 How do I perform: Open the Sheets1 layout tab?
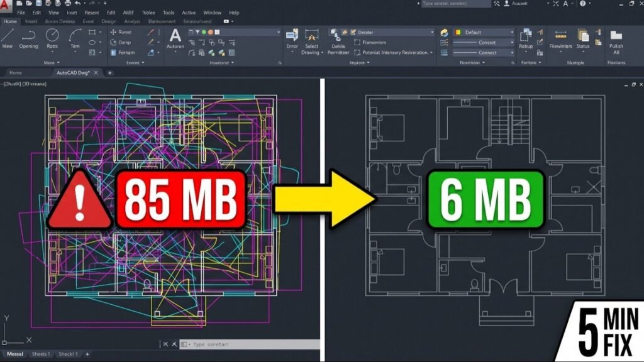tap(41, 354)
